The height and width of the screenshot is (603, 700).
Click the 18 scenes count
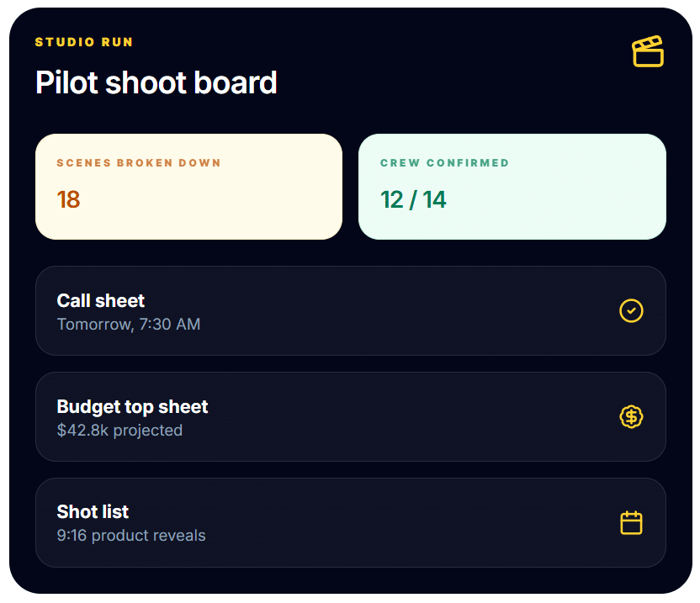[x=68, y=199]
